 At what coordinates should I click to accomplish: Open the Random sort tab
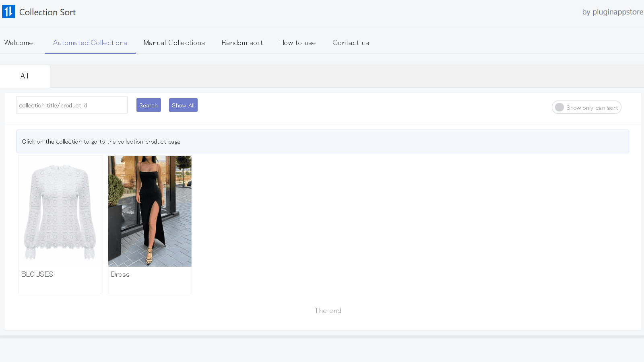(x=242, y=43)
